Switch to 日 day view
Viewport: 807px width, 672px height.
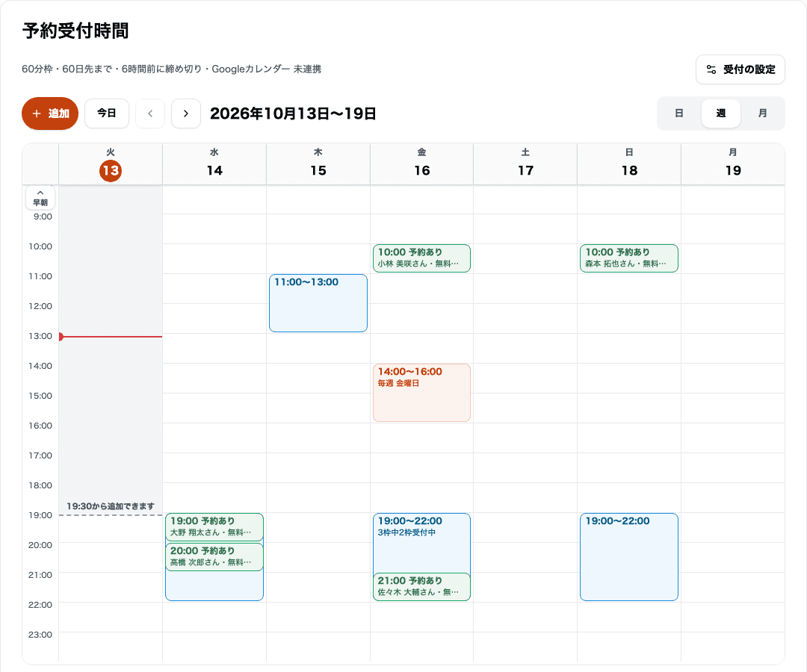(x=678, y=113)
